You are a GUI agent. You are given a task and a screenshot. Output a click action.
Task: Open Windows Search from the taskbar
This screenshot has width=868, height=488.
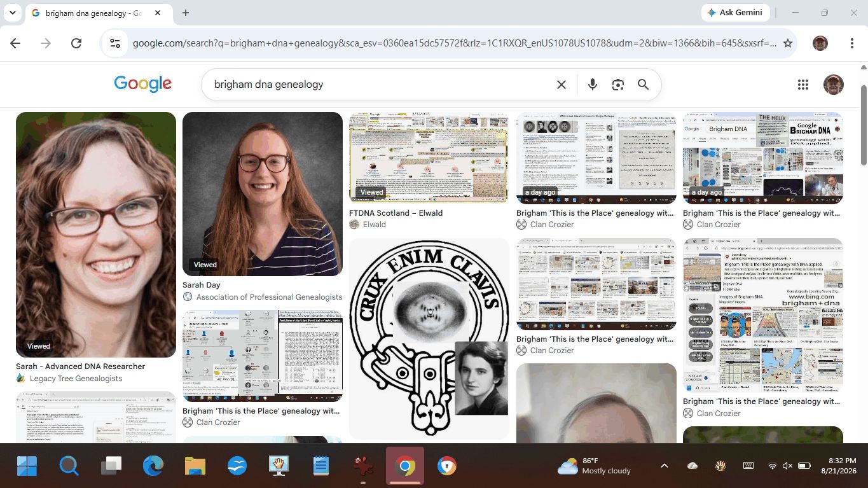pos(69,466)
